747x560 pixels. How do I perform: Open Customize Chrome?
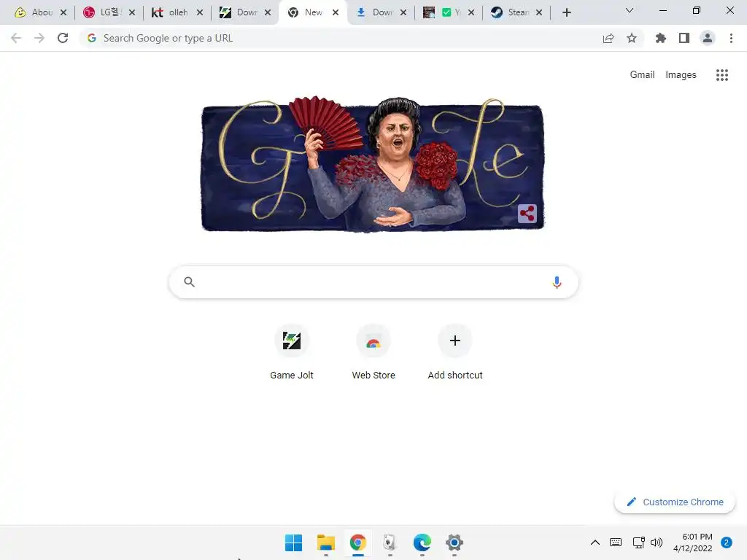tap(675, 502)
